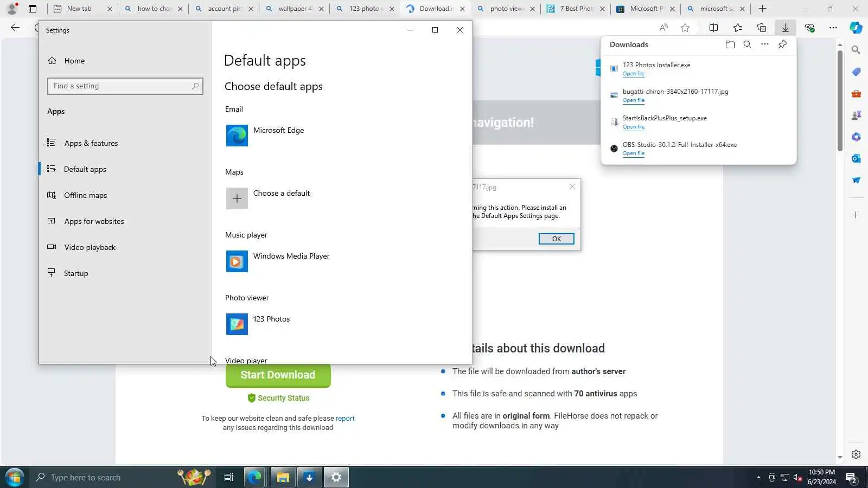Show hidden tray icons arrow
The image size is (868, 488).
[x=758, y=478]
